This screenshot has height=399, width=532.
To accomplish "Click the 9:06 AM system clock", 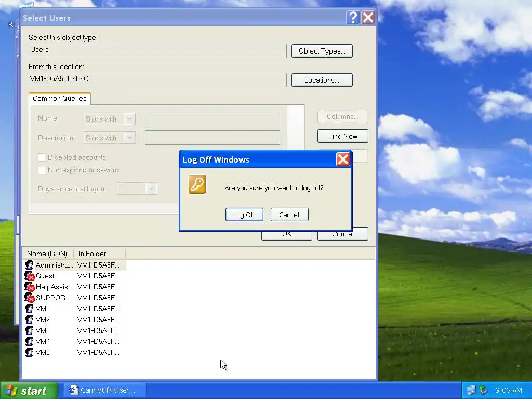I will point(508,390).
